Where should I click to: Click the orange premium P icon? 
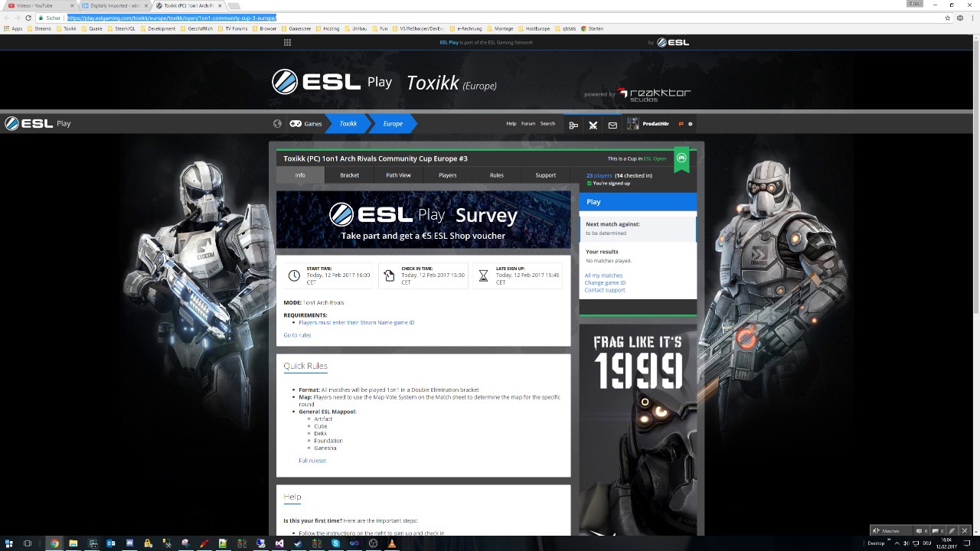pyautogui.click(x=681, y=124)
